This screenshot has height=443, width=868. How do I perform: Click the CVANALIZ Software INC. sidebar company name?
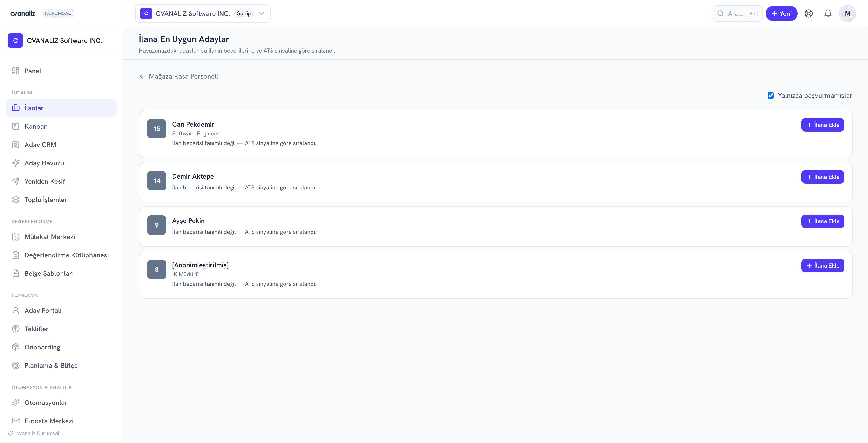pyautogui.click(x=64, y=40)
